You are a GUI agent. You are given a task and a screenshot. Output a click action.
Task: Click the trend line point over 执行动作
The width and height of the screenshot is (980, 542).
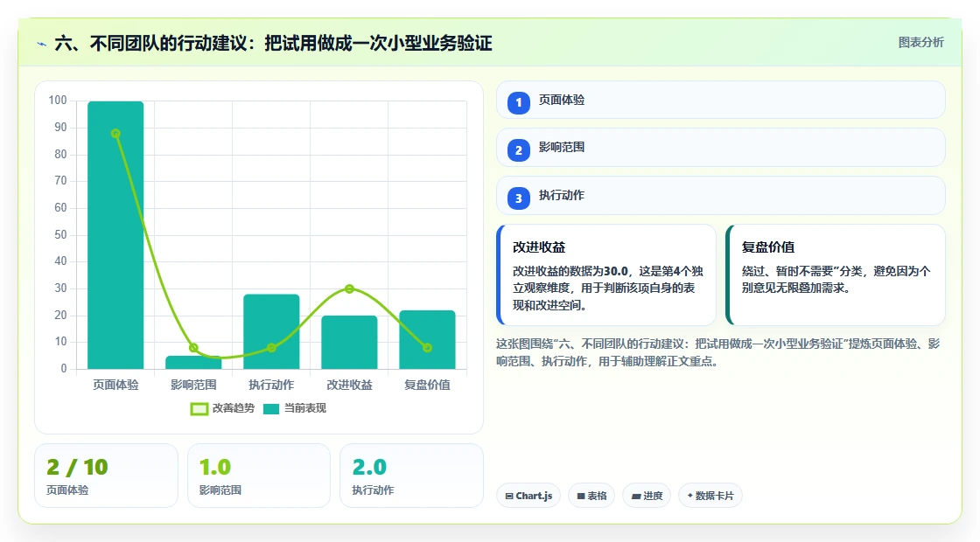point(271,348)
